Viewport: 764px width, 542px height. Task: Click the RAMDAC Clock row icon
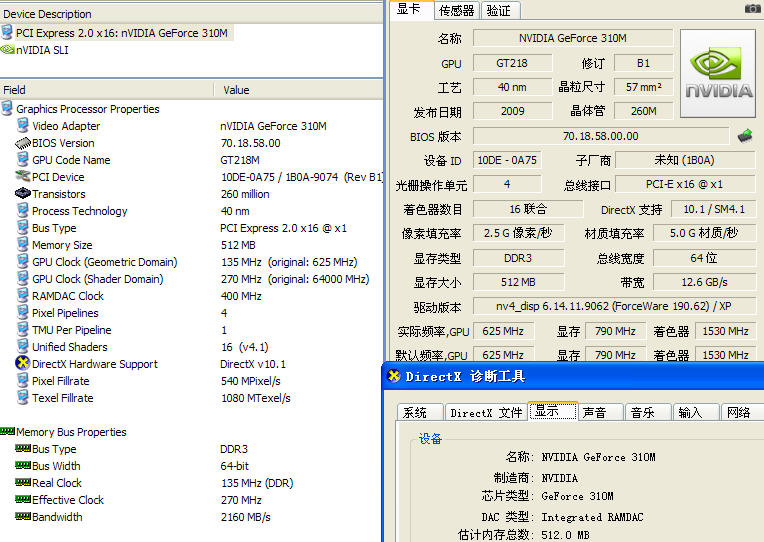point(22,295)
